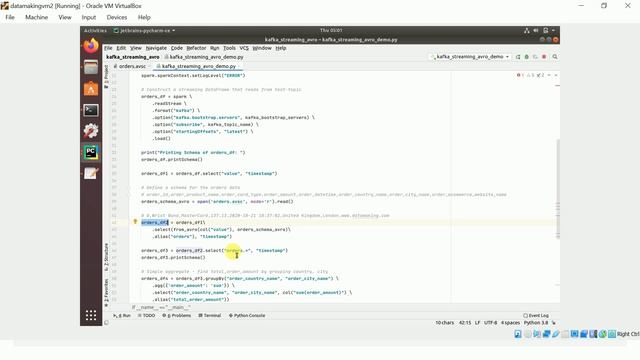This screenshot has width=640, height=360.
Task: Click the VirtualBox display status icon
Action: [574, 334]
